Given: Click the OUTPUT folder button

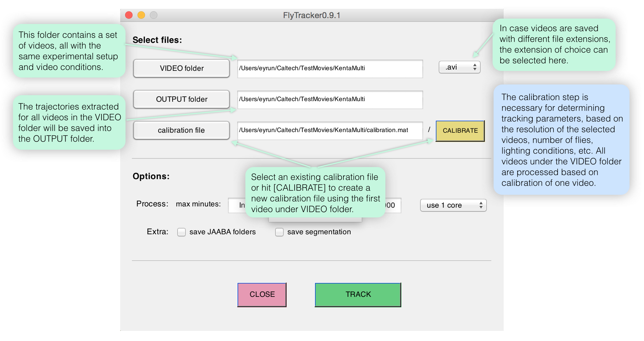Looking at the screenshot, I should coord(181,99).
